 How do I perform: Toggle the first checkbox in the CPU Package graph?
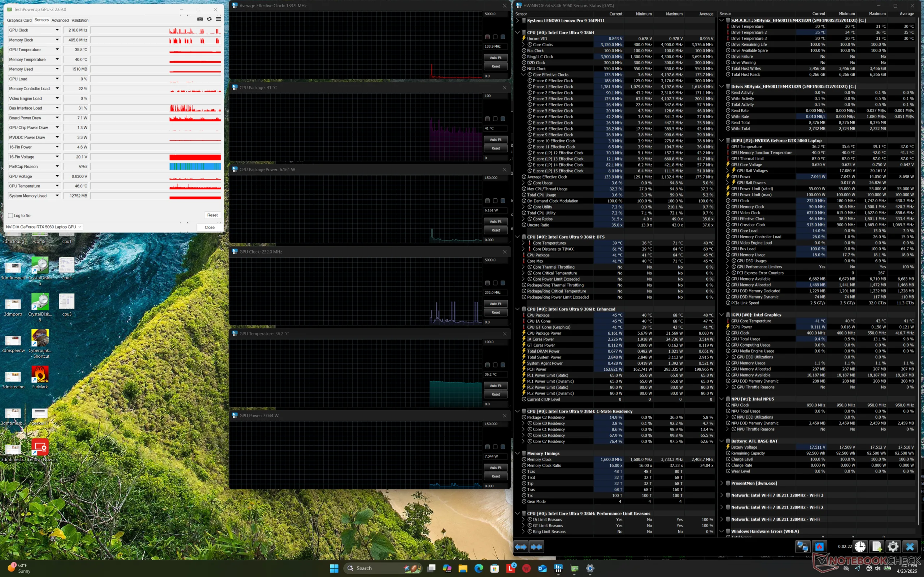point(487,119)
